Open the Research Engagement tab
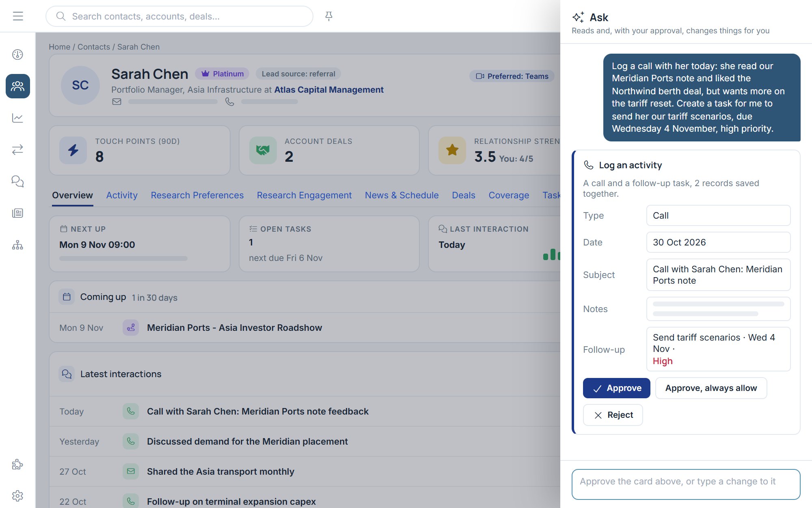The image size is (812, 508). tap(304, 195)
